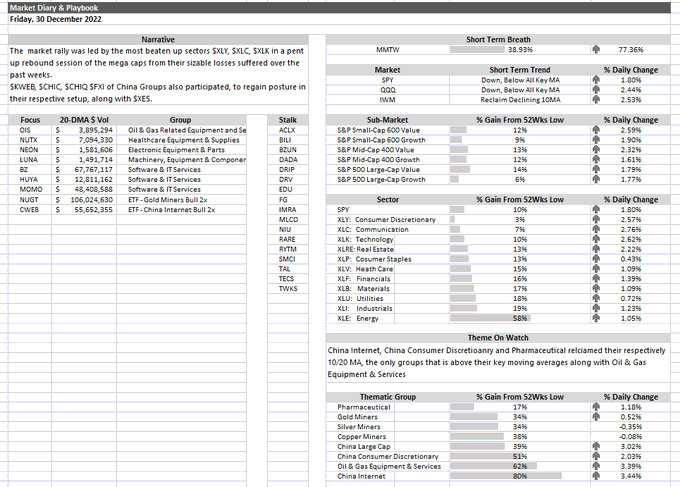
Task: Click the up arrow in the China Large Cap row
Action: pyautogui.click(x=596, y=446)
